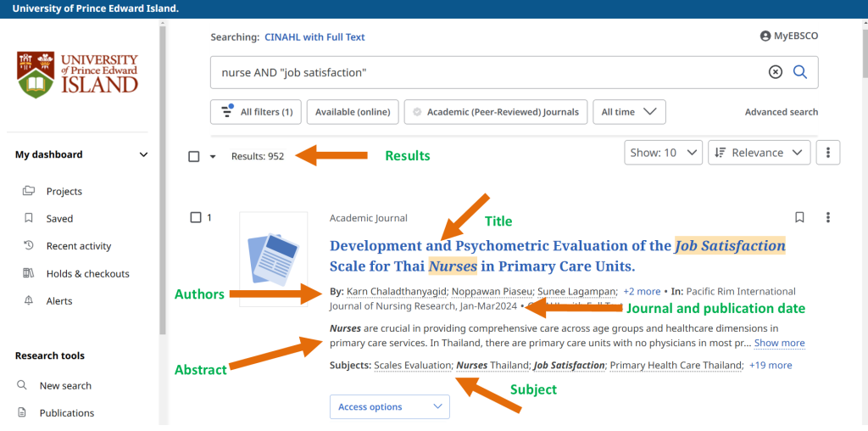Open results toolbar three-dot menu
Image resolution: width=868 pixels, height=431 pixels.
tap(828, 153)
